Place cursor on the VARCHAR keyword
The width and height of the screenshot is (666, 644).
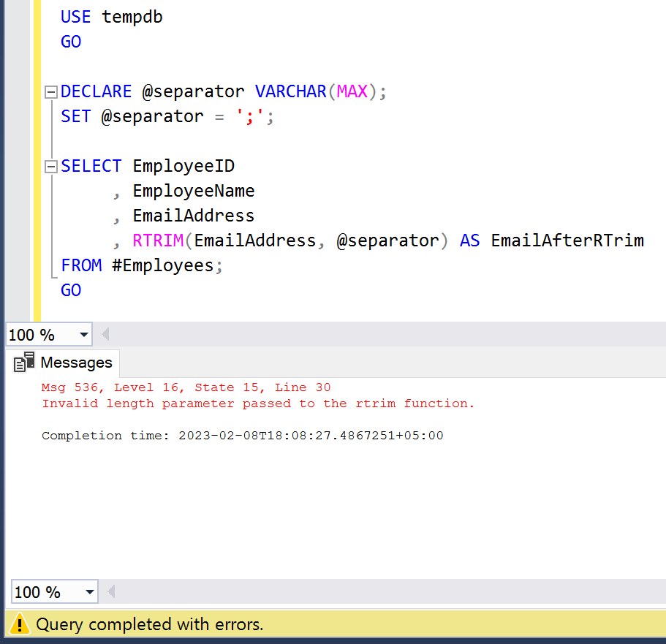coord(290,91)
